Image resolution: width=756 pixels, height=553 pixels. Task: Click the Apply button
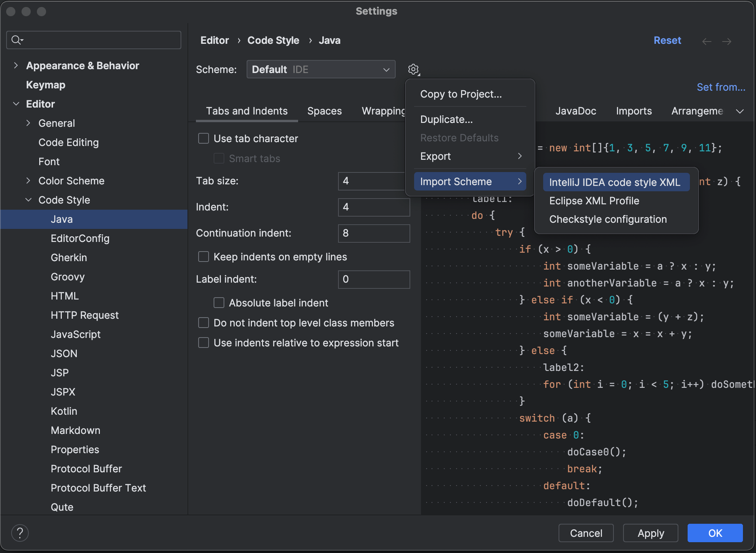651,533
